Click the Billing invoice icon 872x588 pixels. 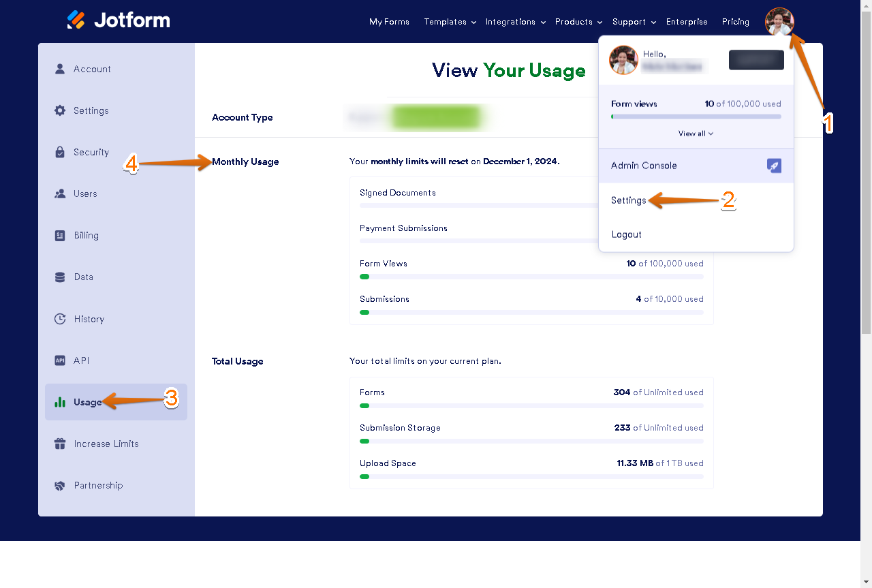point(60,235)
